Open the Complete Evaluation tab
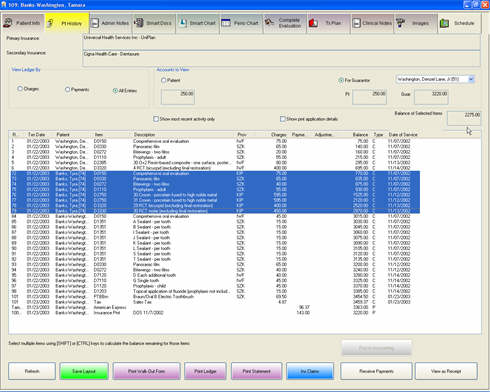This screenshot has height=392, width=490. [x=285, y=23]
